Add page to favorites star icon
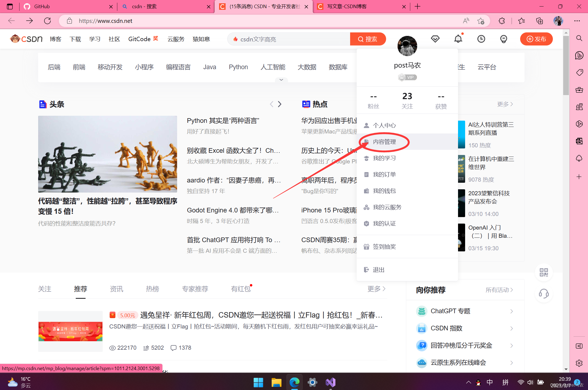The image size is (588, 390). click(481, 21)
